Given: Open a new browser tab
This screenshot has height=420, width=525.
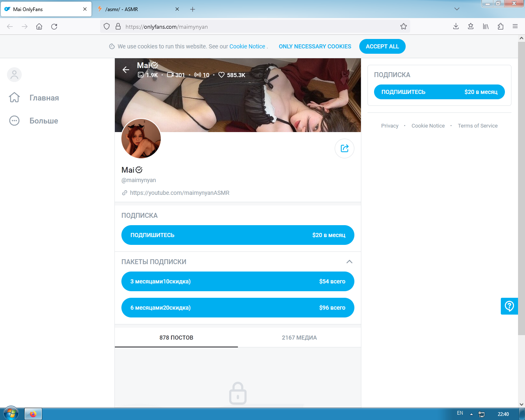Looking at the screenshot, I should pos(193,9).
